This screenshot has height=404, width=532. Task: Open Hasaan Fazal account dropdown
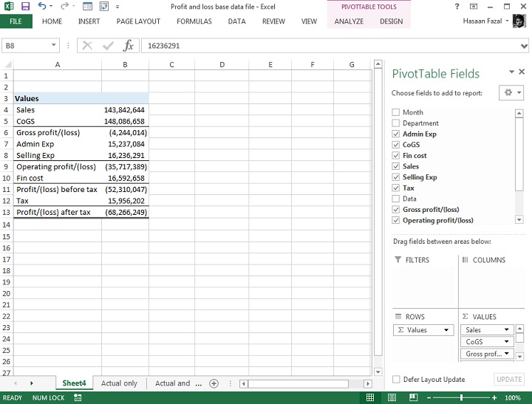click(507, 21)
